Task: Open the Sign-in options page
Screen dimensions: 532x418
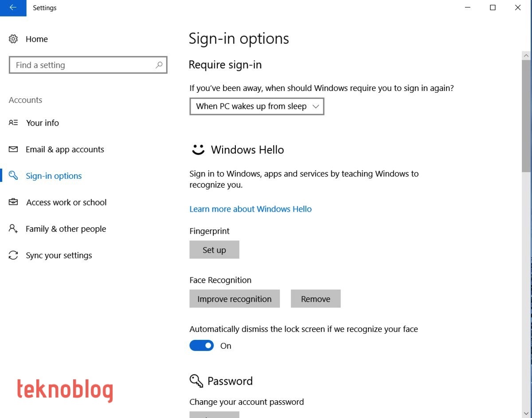Action: [x=54, y=176]
